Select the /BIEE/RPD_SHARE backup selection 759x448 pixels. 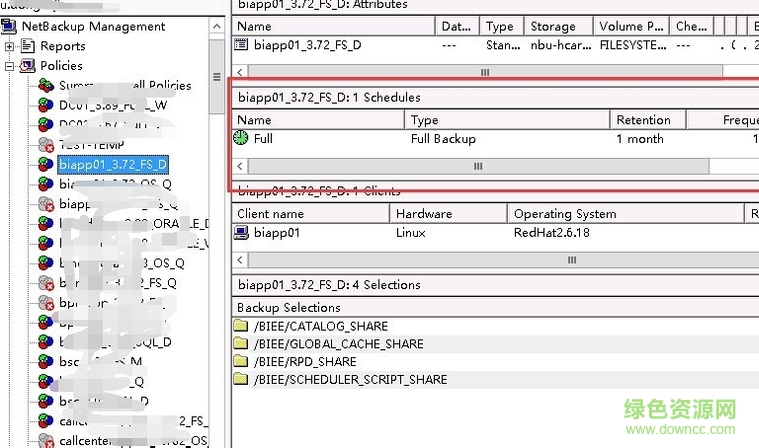pyautogui.click(x=305, y=361)
